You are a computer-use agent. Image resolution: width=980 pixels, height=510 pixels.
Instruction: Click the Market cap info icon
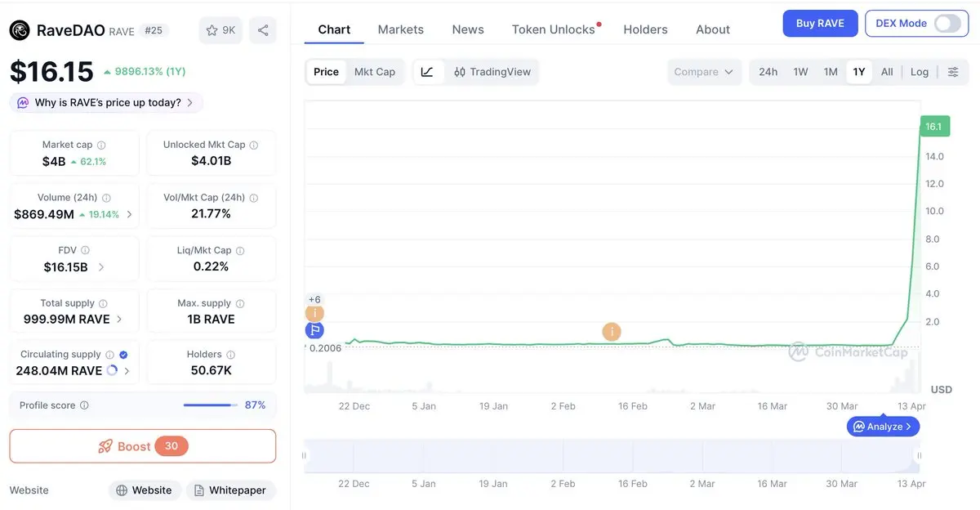[101, 145]
